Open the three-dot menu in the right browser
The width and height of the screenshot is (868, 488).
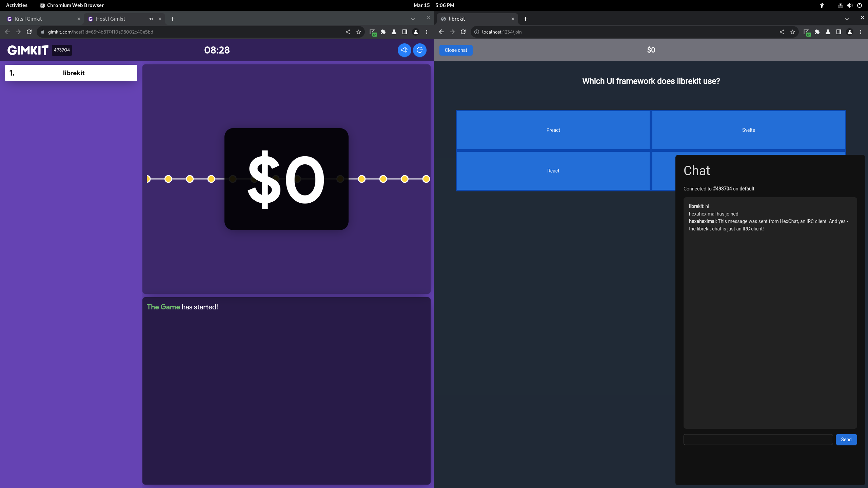861,32
